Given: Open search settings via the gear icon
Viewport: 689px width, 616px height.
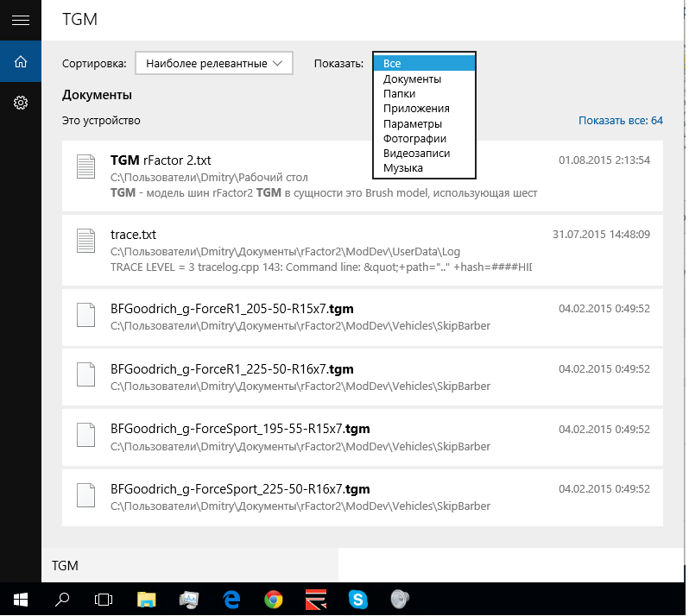Looking at the screenshot, I should pyautogui.click(x=20, y=103).
